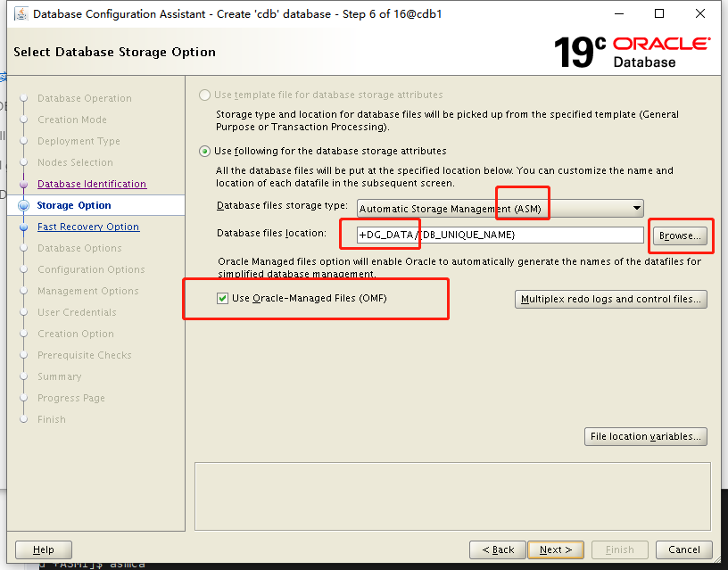Click the Java application icon in title bar
This screenshot has width=728, height=570.
coord(21,14)
